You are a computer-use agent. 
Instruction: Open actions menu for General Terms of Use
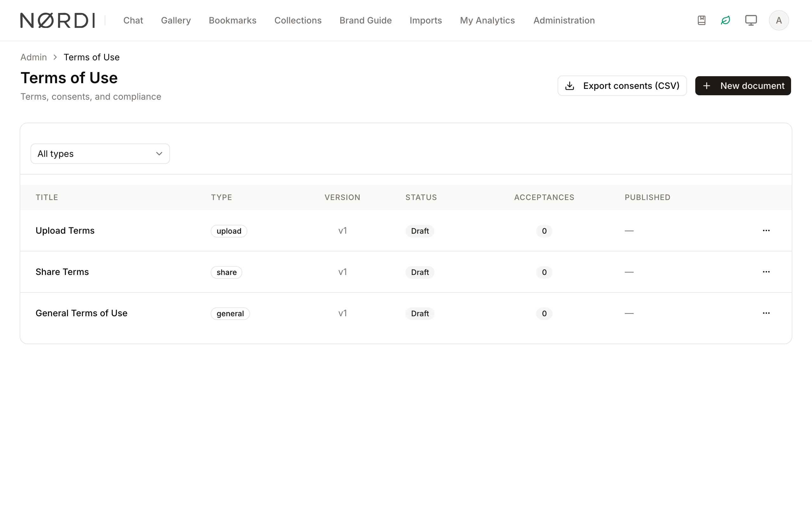point(766,313)
